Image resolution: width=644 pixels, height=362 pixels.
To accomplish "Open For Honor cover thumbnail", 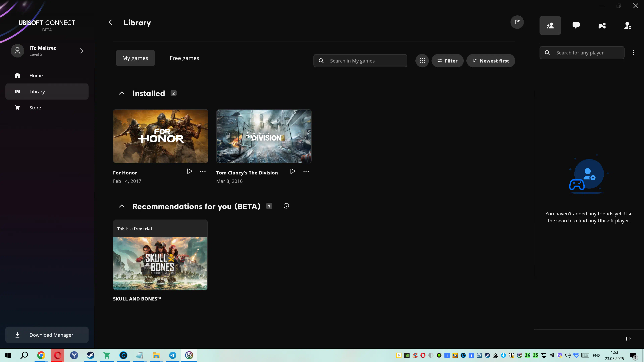I will click(x=160, y=136).
